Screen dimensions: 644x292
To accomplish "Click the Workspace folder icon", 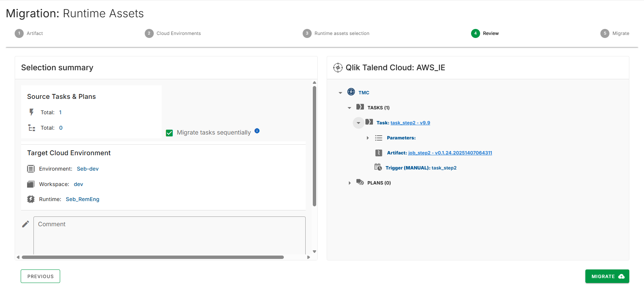I will pyautogui.click(x=31, y=184).
